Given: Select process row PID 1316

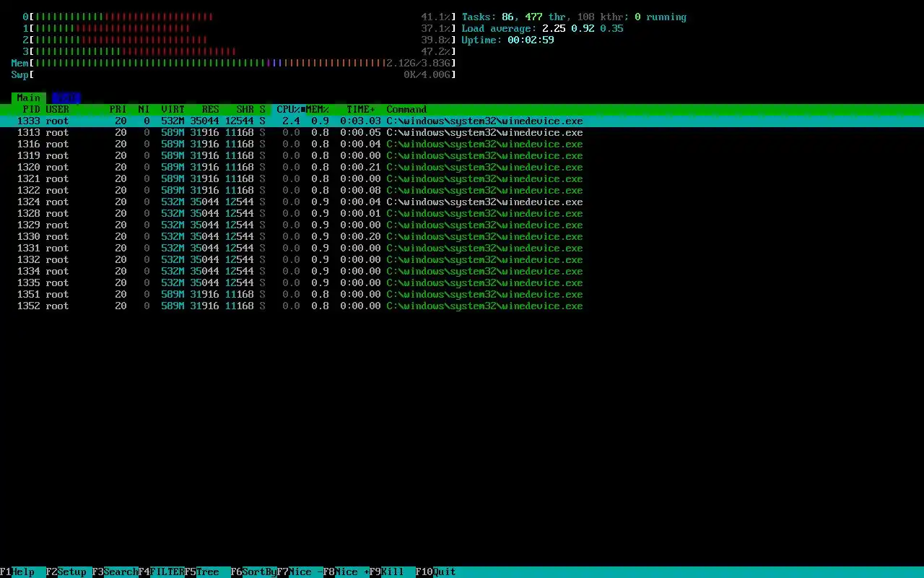Looking at the screenshot, I should tap(462, 144).
